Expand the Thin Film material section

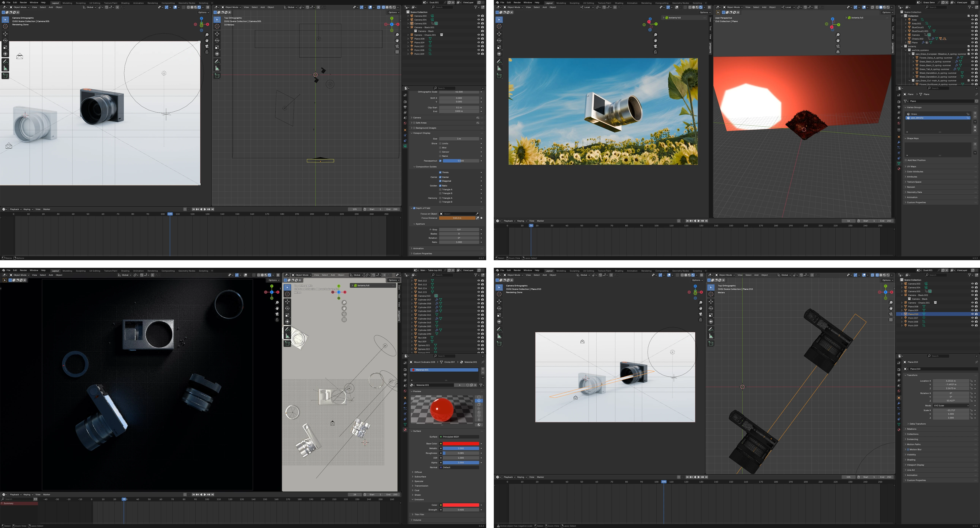point(419,515)
